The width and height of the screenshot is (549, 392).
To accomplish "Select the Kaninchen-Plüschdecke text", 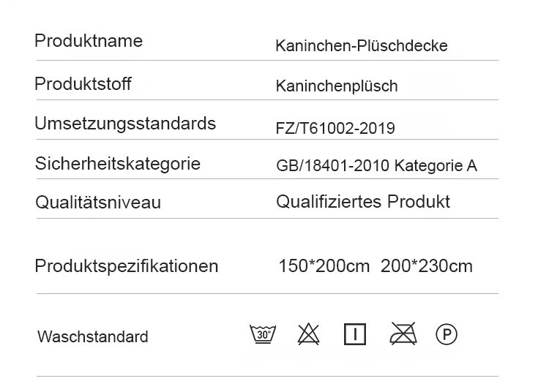I will point(361,46).
